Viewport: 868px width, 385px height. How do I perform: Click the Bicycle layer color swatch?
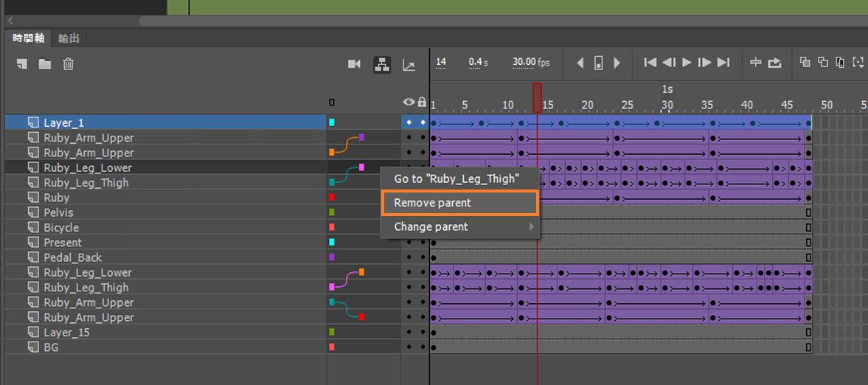332,227
